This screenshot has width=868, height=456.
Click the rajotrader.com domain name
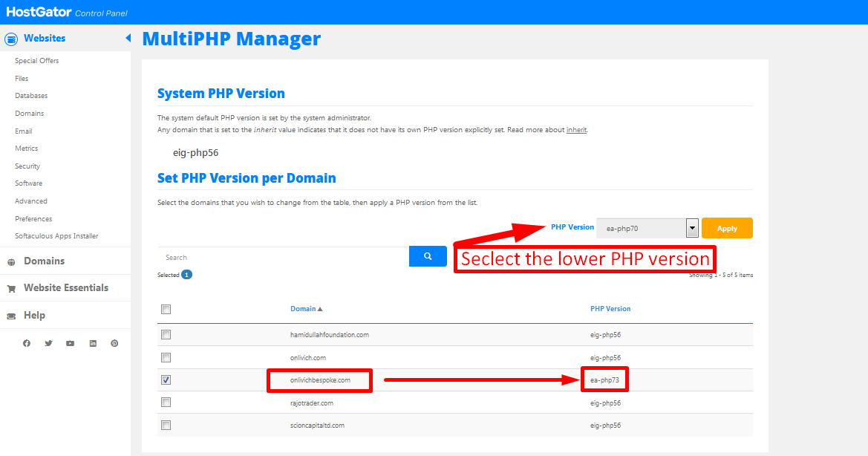coord(312,403)
